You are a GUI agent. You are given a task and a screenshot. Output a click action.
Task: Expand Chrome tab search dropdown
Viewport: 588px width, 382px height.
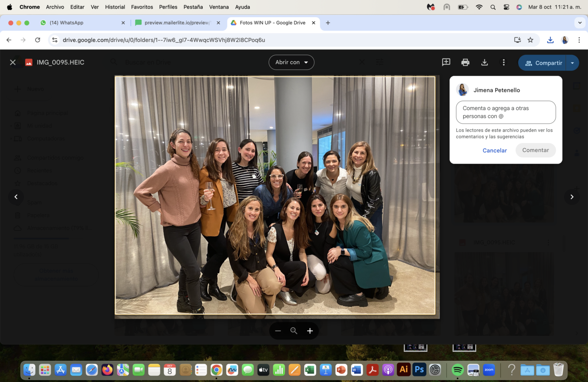(x=579, y=23)
